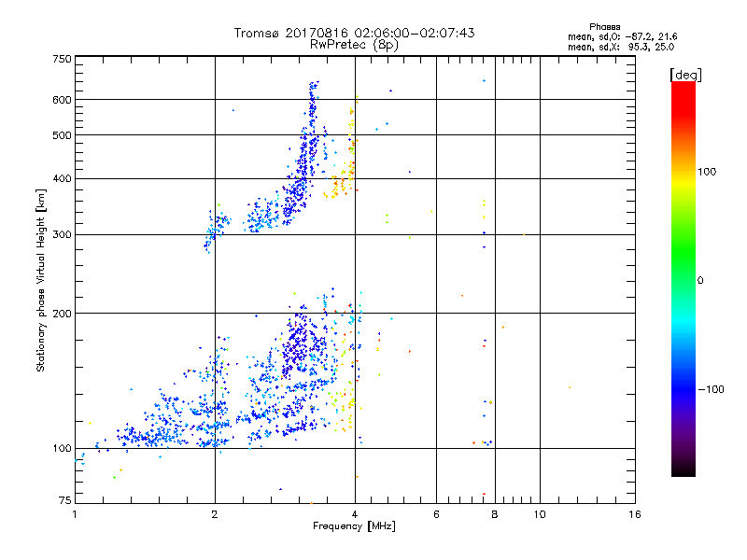Select the 'mean, sd,X: 95.3, 25.0' line
This screenshot has width=747, height=560.
[x=621, y=47]
